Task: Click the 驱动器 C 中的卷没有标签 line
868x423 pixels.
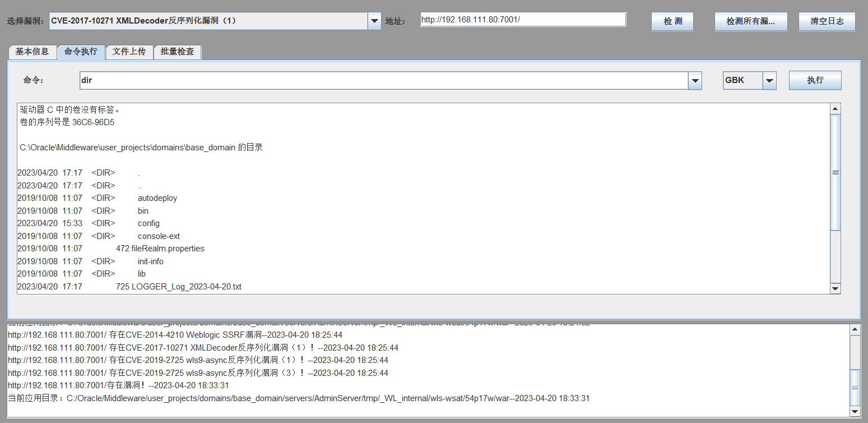Action: point(70,109)
